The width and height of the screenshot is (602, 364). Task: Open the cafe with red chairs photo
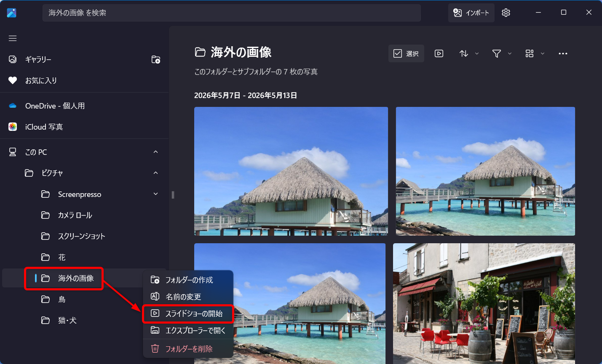(484, 303)
